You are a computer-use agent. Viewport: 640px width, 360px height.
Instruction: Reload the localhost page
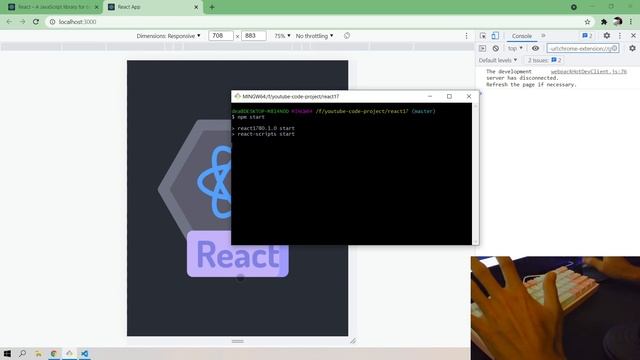click(36, 22)
